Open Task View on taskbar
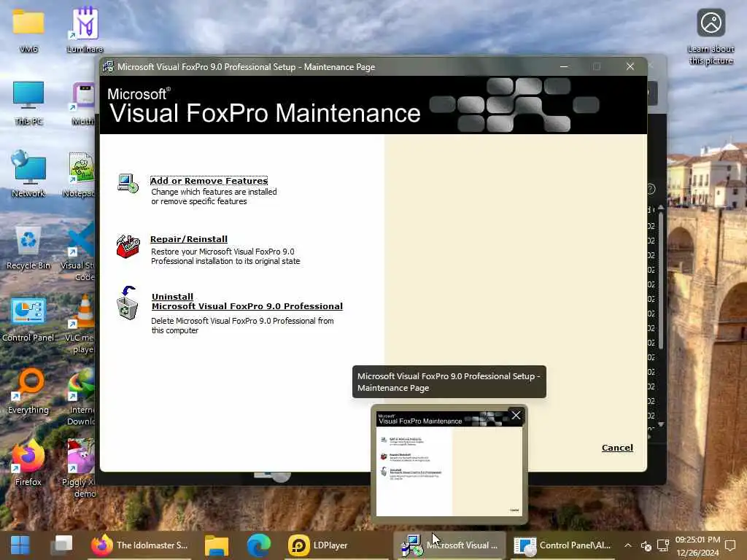Screen dimensions: 747x560 pyautogui.click(x=63, y=545)
